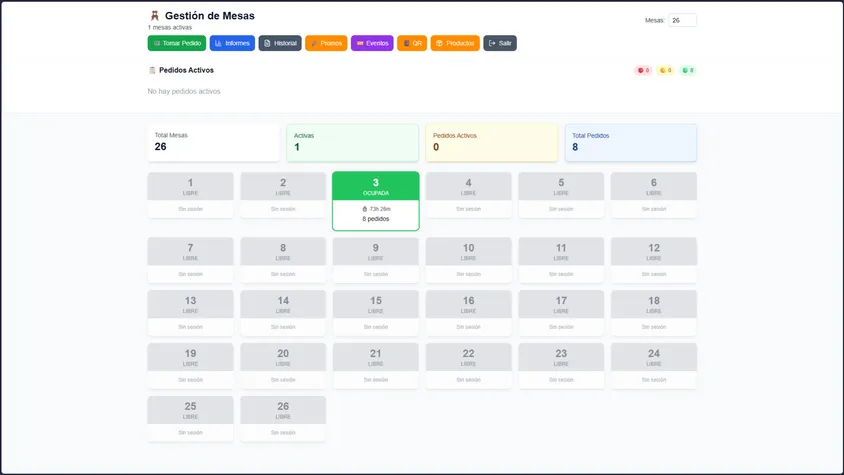Click the Salir logout button
The width and height of the screenshot is (844, 475).
coord(500,43)
